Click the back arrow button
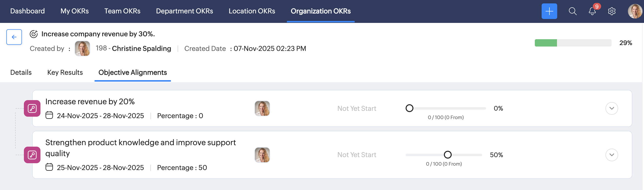Image resolution: width=644 pixels, height=190 pixels. 14,37
